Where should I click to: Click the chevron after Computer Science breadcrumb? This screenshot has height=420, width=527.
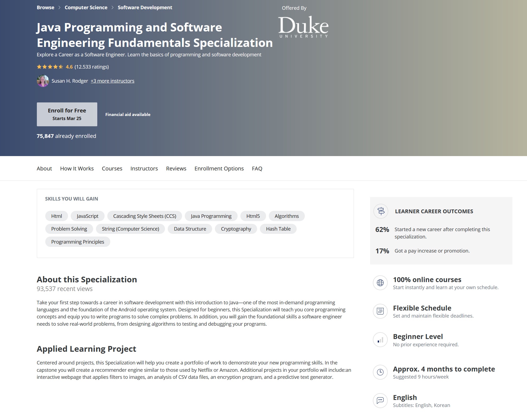[112, 8]
